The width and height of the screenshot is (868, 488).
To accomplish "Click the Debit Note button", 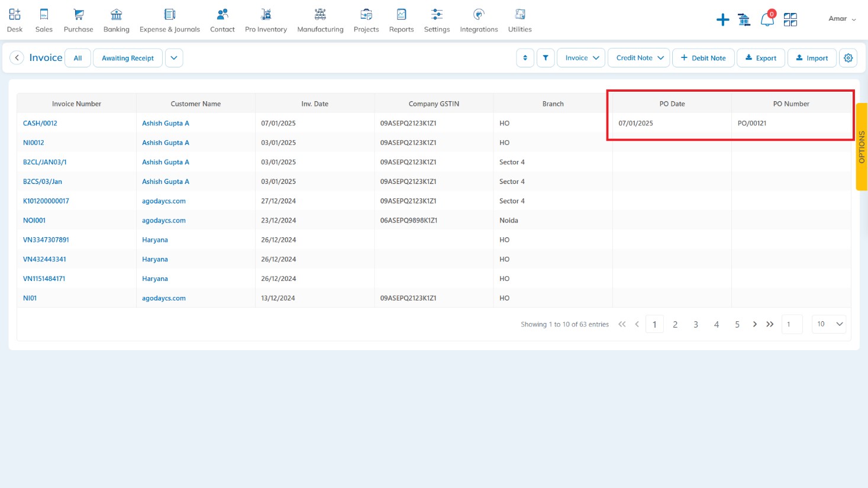I will tap(704, 58).
